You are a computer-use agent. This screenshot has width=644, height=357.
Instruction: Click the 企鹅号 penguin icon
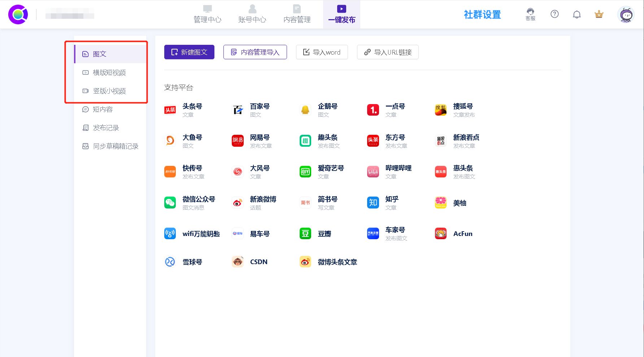tap(305, 110)
